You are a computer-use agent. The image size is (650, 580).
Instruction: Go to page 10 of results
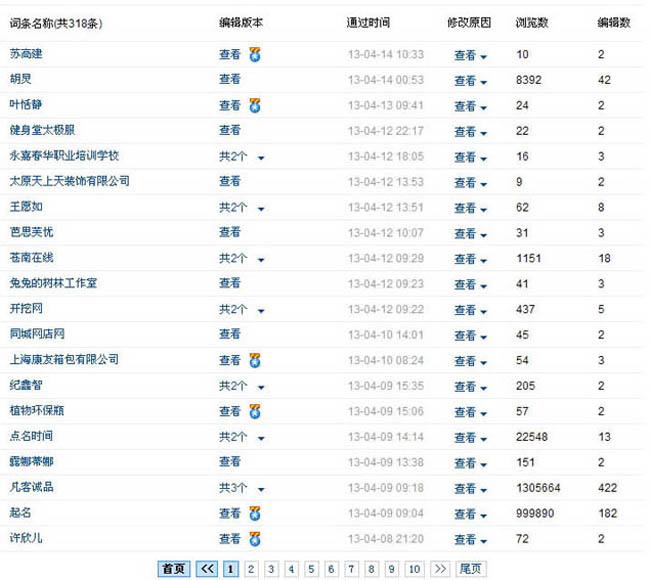click(x=414, y=568)
